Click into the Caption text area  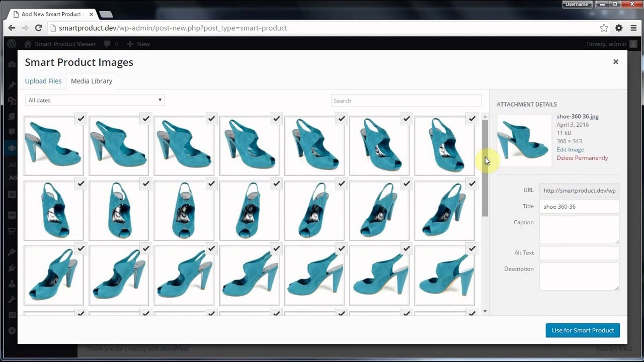[579, 230]
